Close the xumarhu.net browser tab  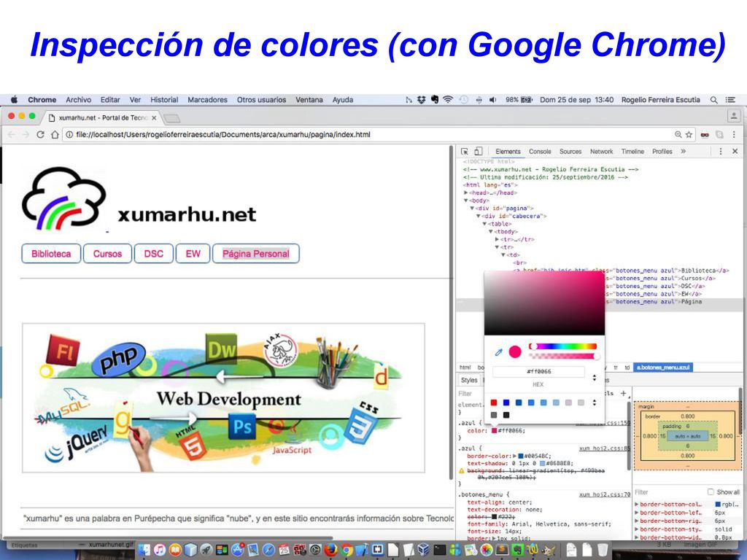coord(154,117)
